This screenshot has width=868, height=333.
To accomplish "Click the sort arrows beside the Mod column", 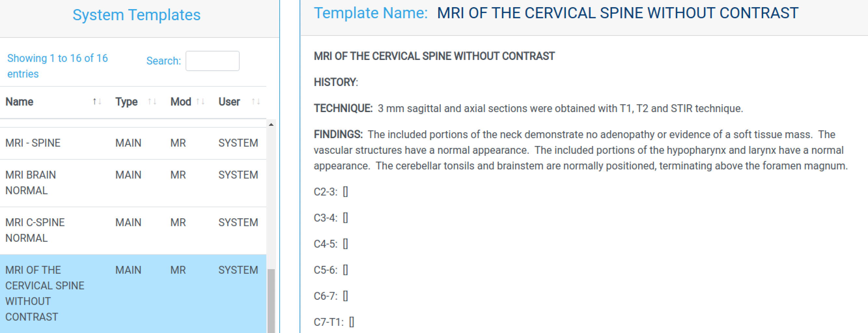I will (x=201, y=102).
